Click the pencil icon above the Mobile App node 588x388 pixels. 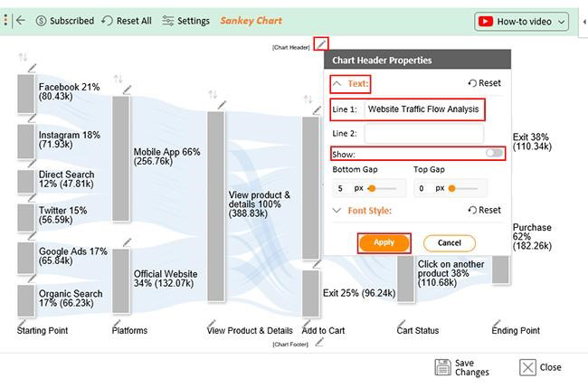click(x=128, y=90)
